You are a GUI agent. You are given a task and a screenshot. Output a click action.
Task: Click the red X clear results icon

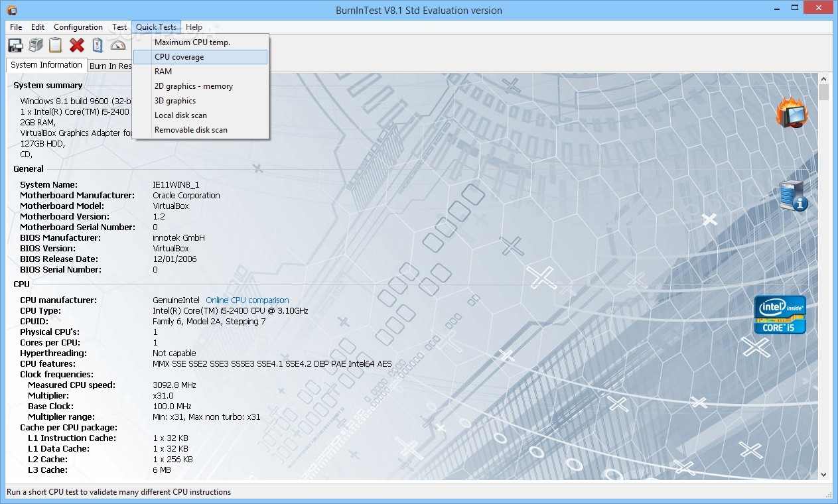(77, 45)
